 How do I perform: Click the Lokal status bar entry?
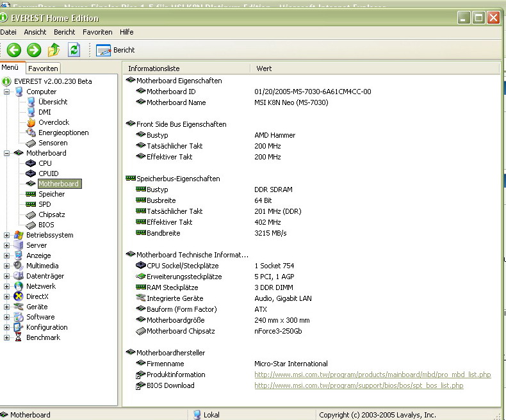click(206, 415)
